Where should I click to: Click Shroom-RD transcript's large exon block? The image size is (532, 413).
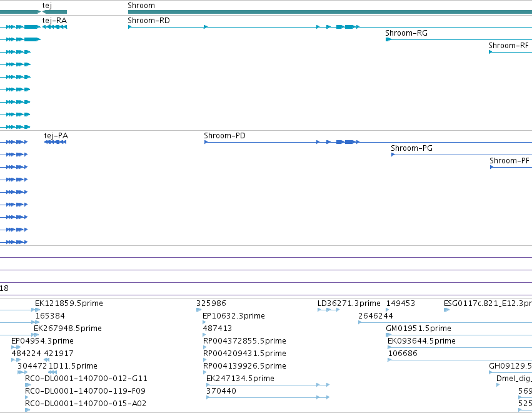click(350, 27)
